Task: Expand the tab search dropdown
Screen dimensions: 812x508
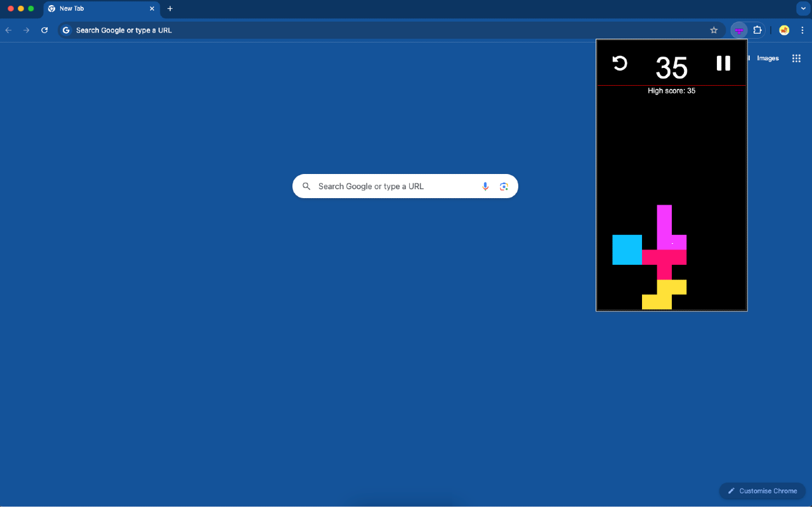Action: coord(801,9)
